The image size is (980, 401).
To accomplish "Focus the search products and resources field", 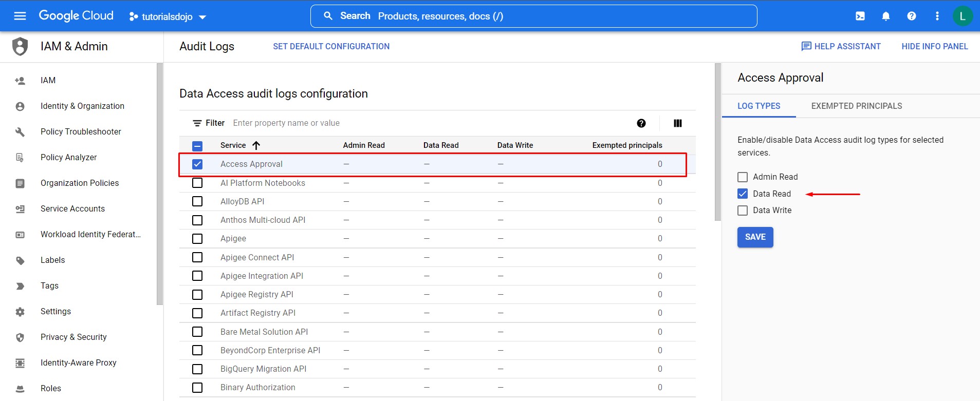I will [x=533, y=16].
